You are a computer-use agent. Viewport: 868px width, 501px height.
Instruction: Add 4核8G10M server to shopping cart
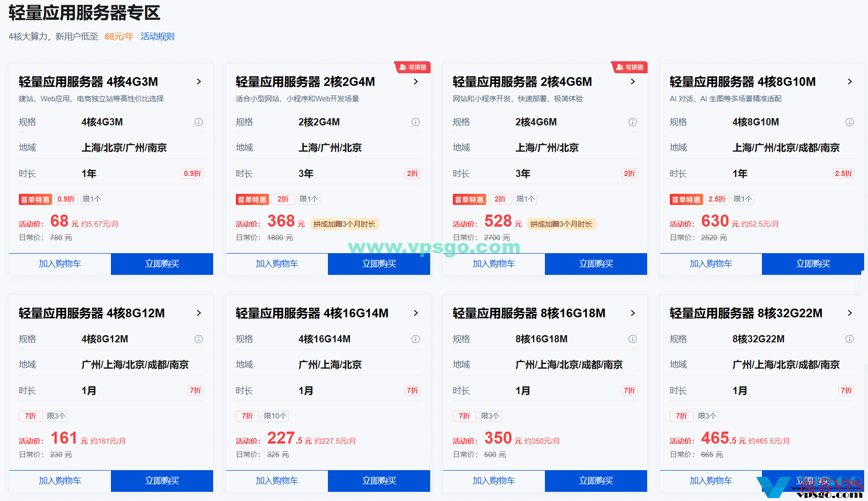(x=711, y=264)
